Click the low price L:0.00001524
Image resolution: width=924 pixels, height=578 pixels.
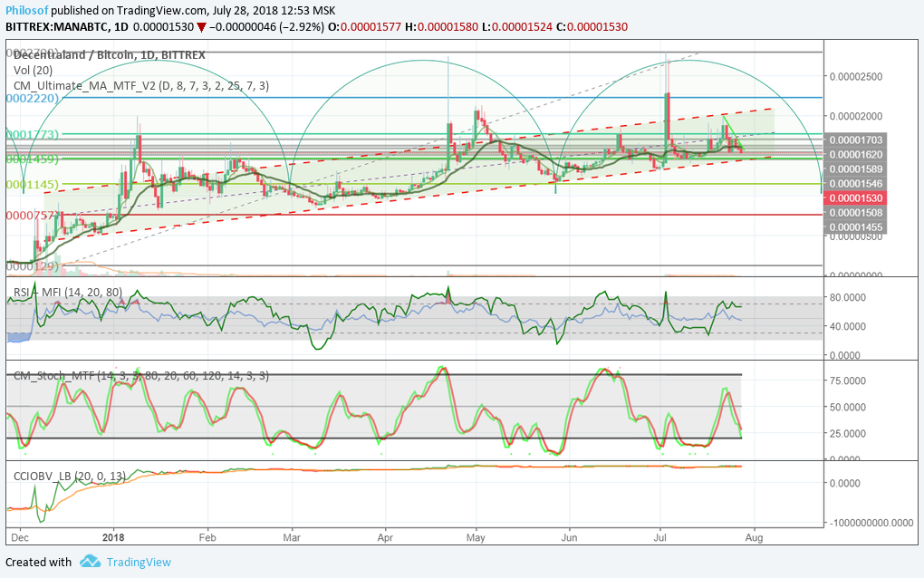[517, 27]
